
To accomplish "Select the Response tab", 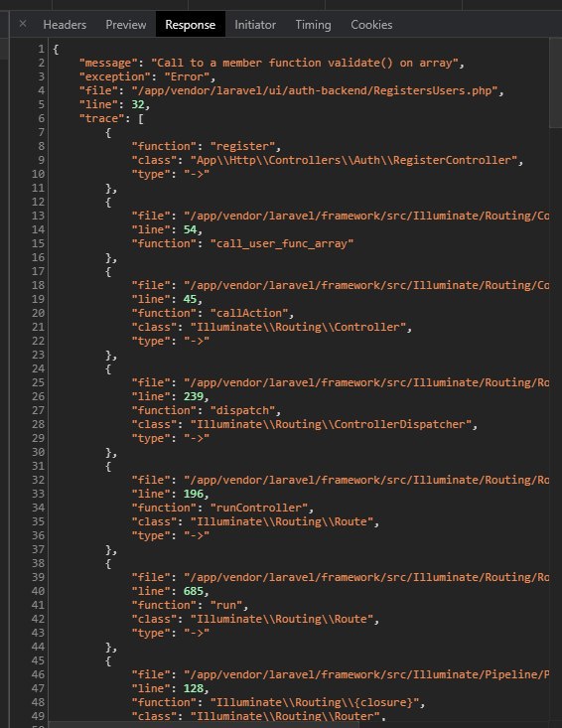I will tap(191, 25).
